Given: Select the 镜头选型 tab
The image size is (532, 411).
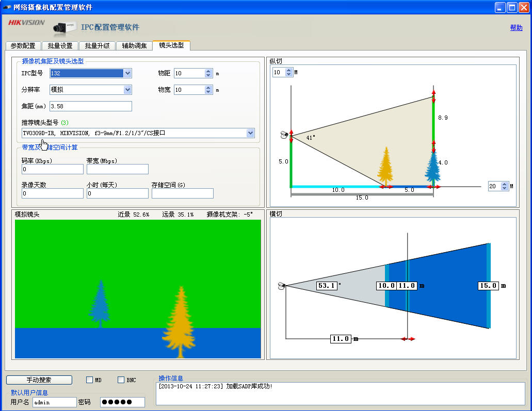Looking at the screenshot, I should point(171,45).
